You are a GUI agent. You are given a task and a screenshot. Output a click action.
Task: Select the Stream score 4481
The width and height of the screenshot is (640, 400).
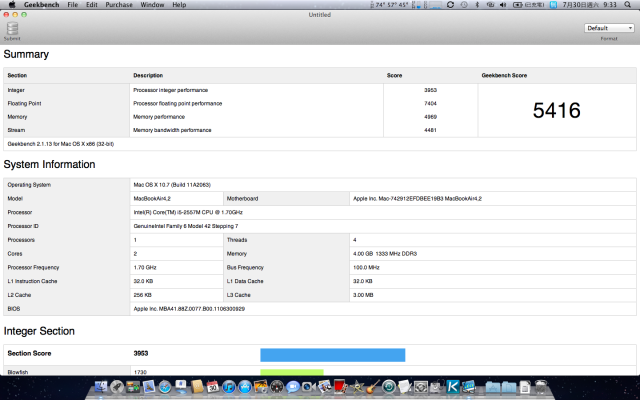pyautogui.click(x=430, y=130)
